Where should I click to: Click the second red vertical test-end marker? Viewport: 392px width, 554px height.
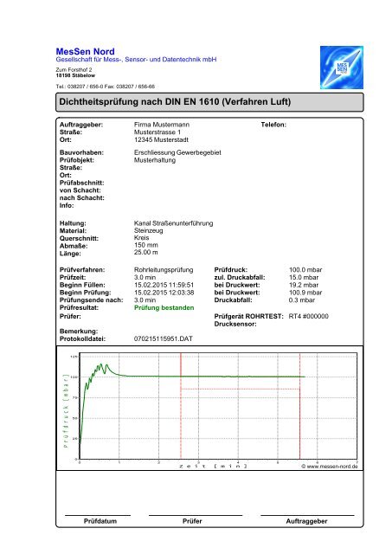coord(299,406)
